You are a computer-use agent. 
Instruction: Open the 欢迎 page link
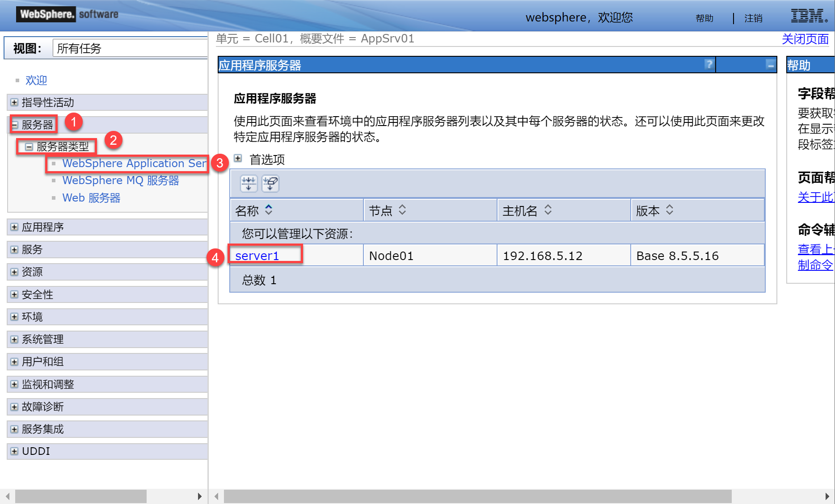(36, 80)
